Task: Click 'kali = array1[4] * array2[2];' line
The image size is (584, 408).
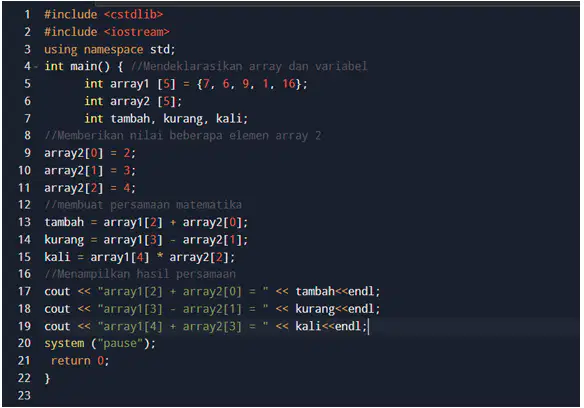Action: 140,257
